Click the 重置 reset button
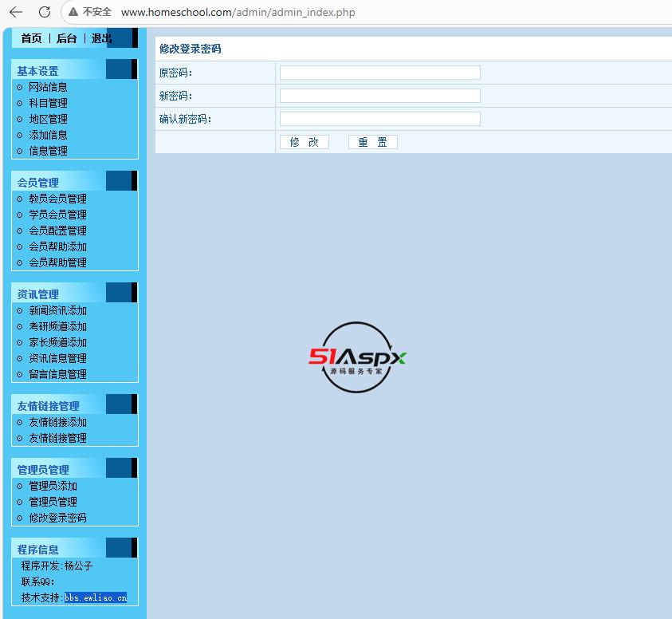The width and height of the screenshot is (672, 619). tap(373, 142)
